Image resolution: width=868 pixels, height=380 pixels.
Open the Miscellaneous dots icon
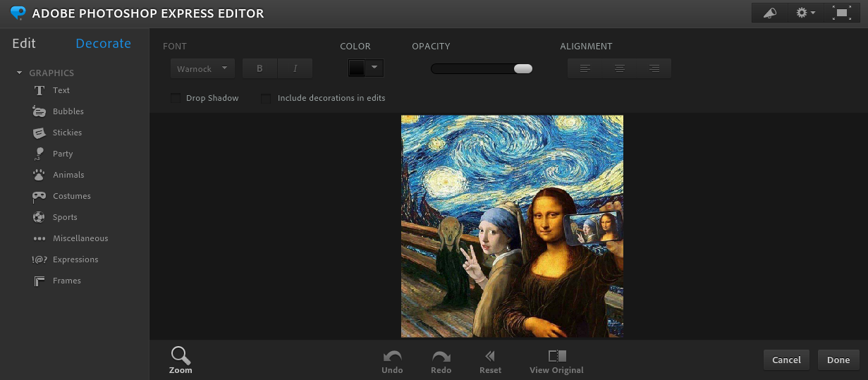39,238
